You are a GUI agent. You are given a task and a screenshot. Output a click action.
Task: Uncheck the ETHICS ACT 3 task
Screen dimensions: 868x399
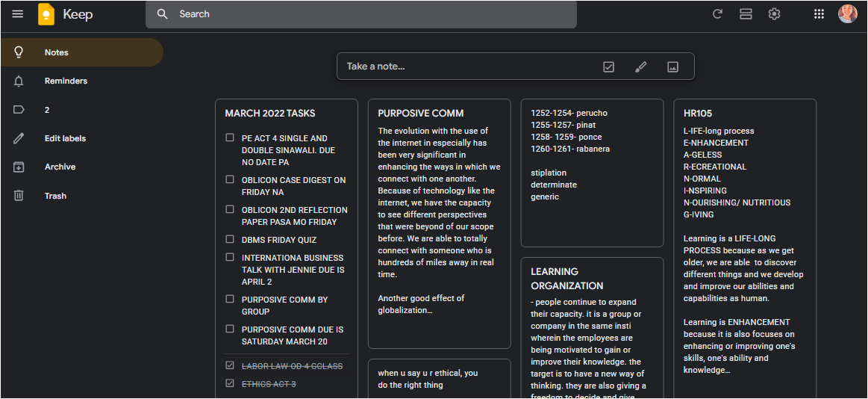tap(230, 383)
